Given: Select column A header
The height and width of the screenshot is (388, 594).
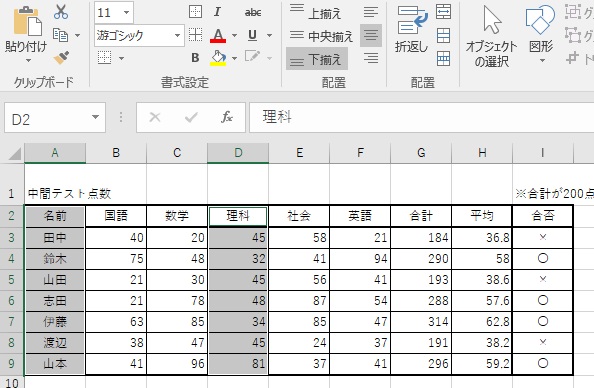Looking at the screenshot, I should click(55, 153).
